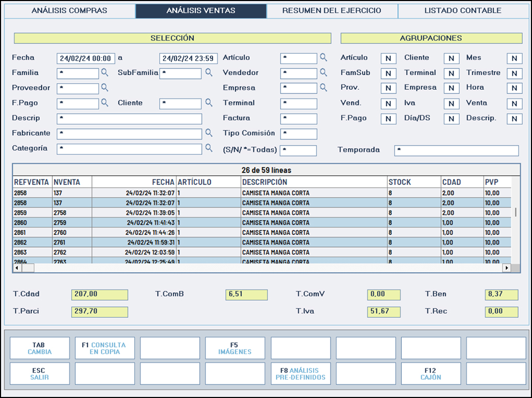The image size is (532, 398).
Task: Click the horizontal scrollbar left arrow
Action: [x=17, y=267]
